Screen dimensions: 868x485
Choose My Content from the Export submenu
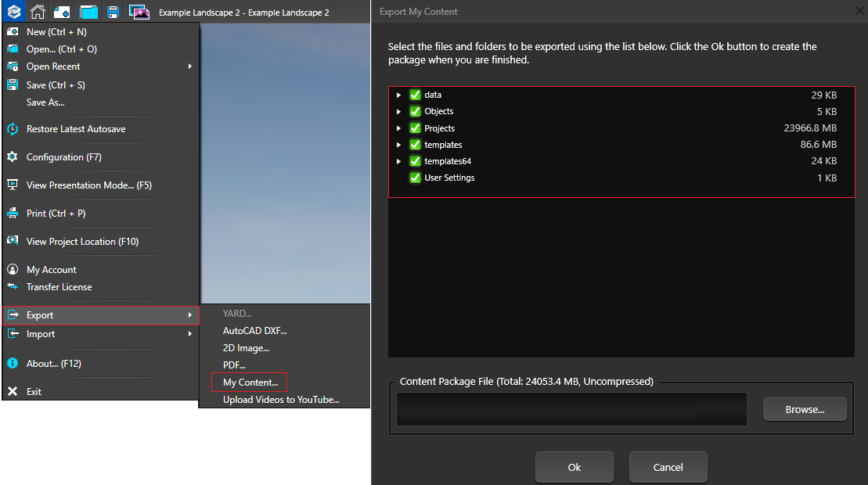pyautogui.click(x=249, y=382)
